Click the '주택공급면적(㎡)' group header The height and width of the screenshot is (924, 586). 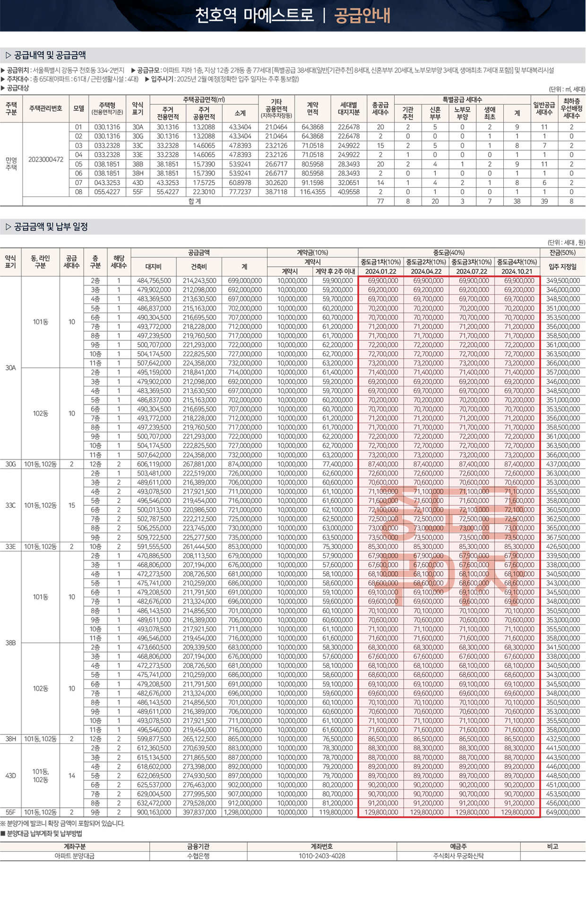point(204,100)
